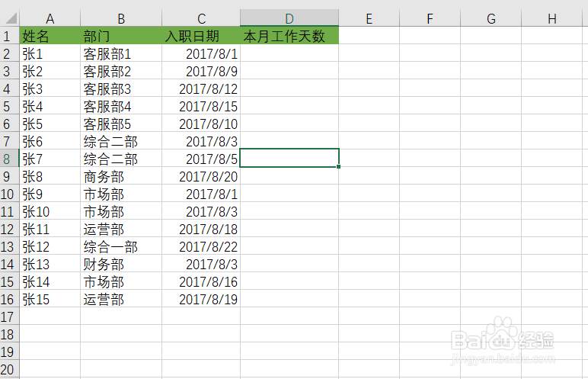Screen dimensions: 588x379
Task: Click cell 商务部
Action: (121, 176)
